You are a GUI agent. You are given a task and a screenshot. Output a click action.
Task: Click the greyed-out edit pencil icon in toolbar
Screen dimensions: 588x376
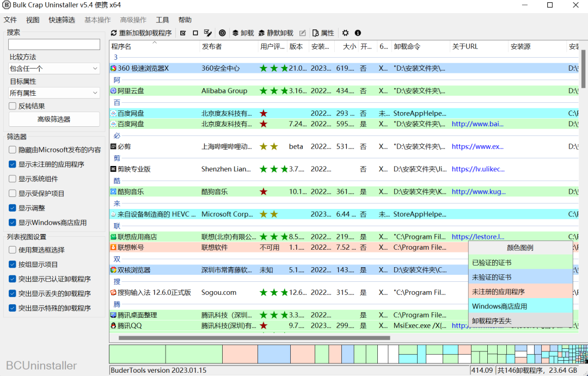[x=303, y=33]
